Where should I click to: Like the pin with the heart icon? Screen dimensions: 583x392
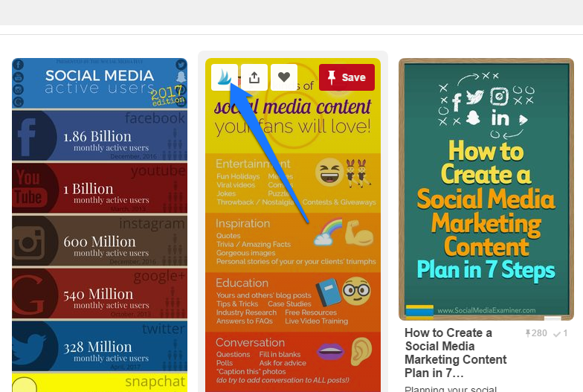pyautogui.click(x=284, y=77)
